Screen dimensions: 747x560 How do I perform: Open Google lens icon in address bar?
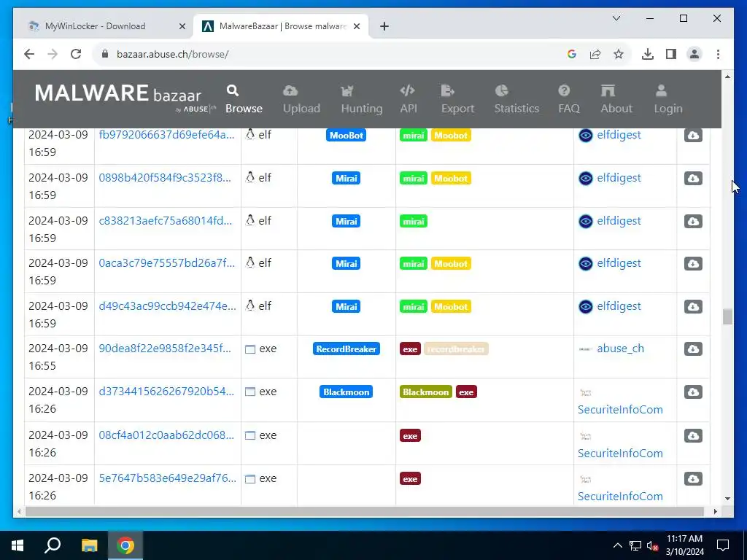[572, 54]
